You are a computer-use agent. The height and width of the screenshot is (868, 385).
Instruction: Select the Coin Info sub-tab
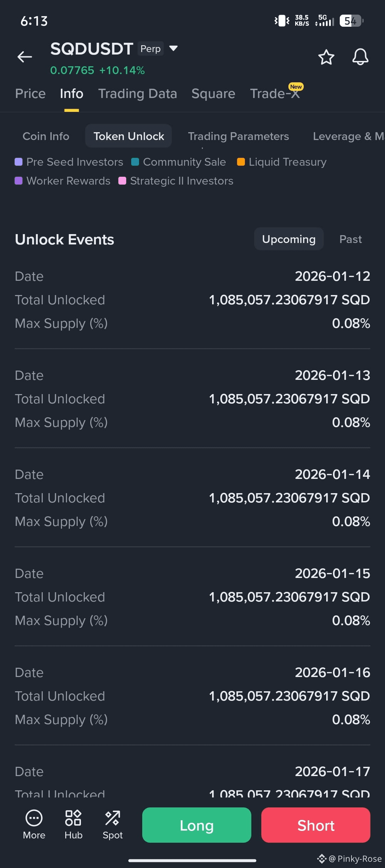(46, 136)
